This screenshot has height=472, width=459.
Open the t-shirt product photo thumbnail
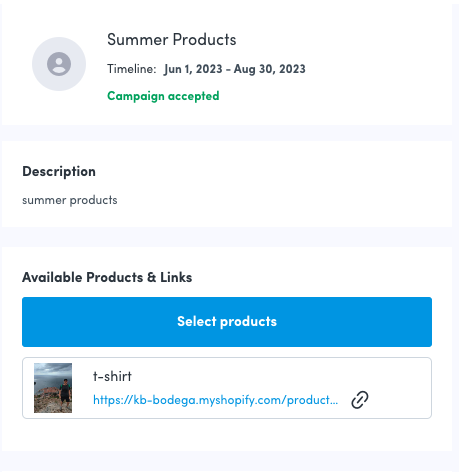(x=53, y=388)
